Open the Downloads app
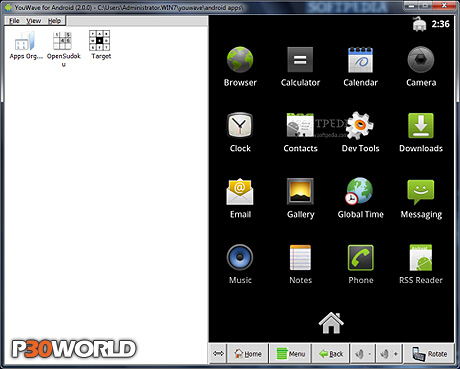This screenshot has height=369, width=460. pos(421,125)
